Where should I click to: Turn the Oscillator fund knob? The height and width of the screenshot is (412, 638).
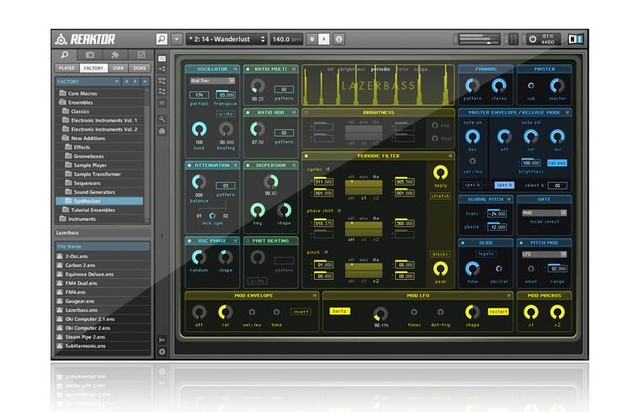[x=199, y=129]
